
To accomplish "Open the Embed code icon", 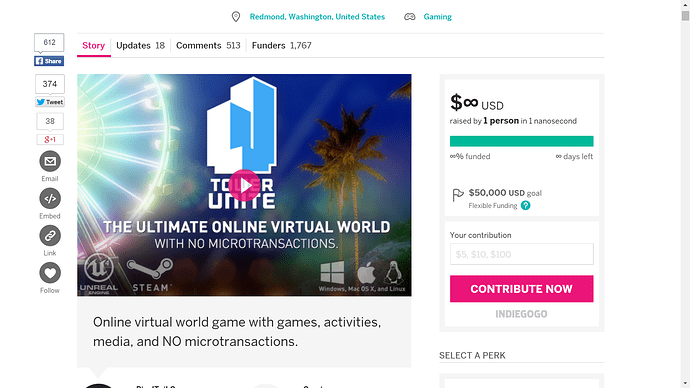I will pyautogui.click(x=50, y=198).
